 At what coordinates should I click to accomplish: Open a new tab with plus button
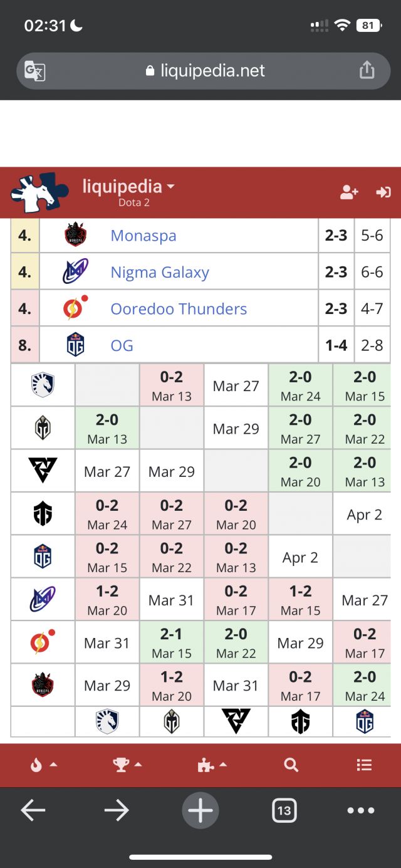pyautogui.click(x=200, y=811)
